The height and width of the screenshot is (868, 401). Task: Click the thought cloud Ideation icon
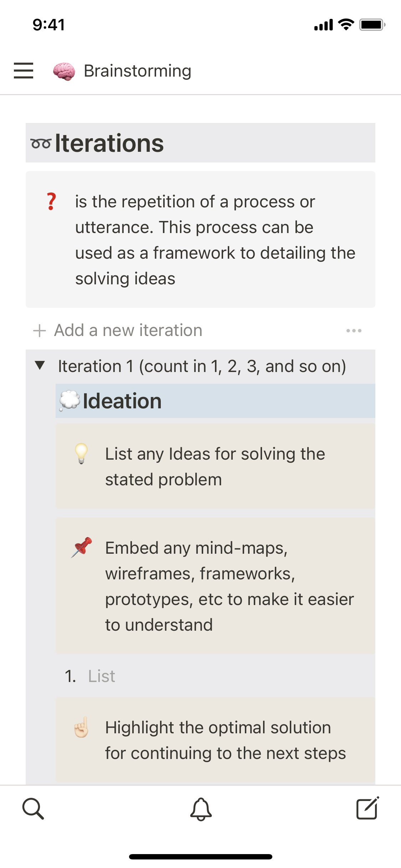(70, 401)
